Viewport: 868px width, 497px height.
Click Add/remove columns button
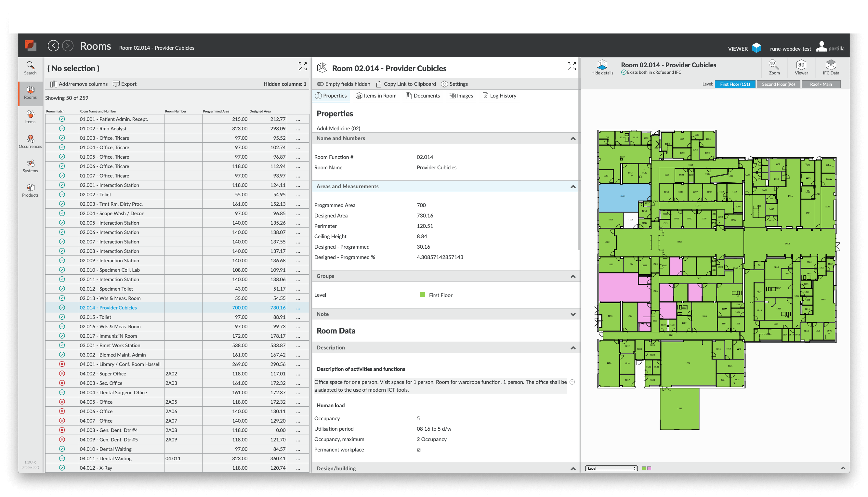(79, 84)
